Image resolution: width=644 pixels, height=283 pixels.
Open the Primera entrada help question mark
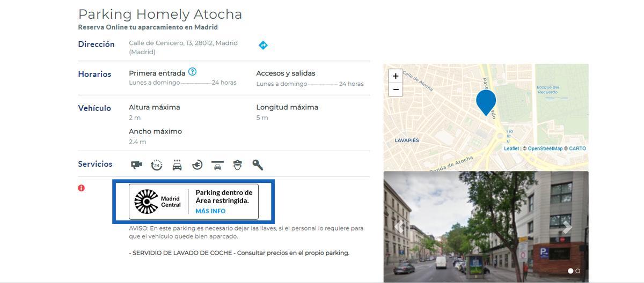[x=192, y=72]
